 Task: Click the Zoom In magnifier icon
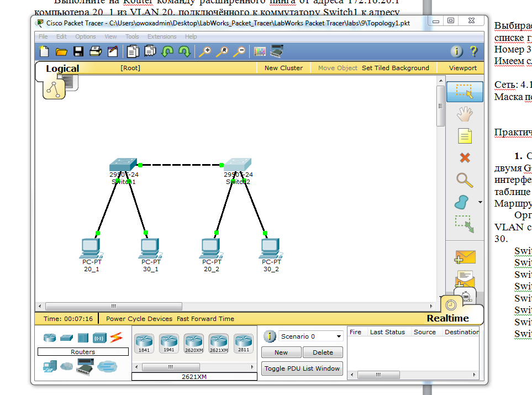(204, 51)
